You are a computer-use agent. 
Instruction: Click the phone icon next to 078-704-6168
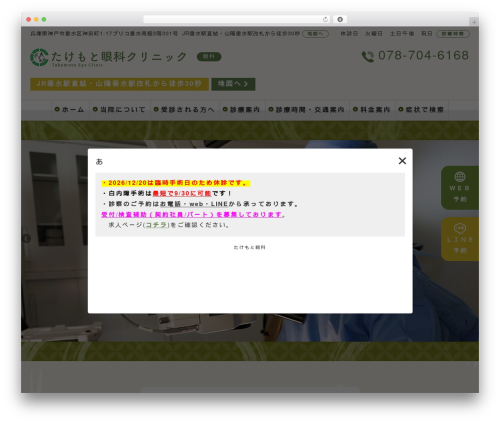coord(368,56)
